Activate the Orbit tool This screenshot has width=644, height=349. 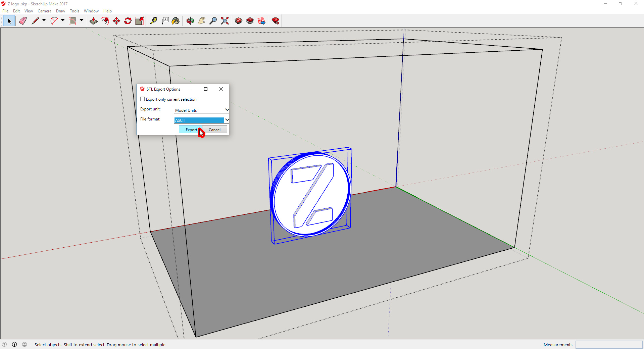click(x=190, y=21)
